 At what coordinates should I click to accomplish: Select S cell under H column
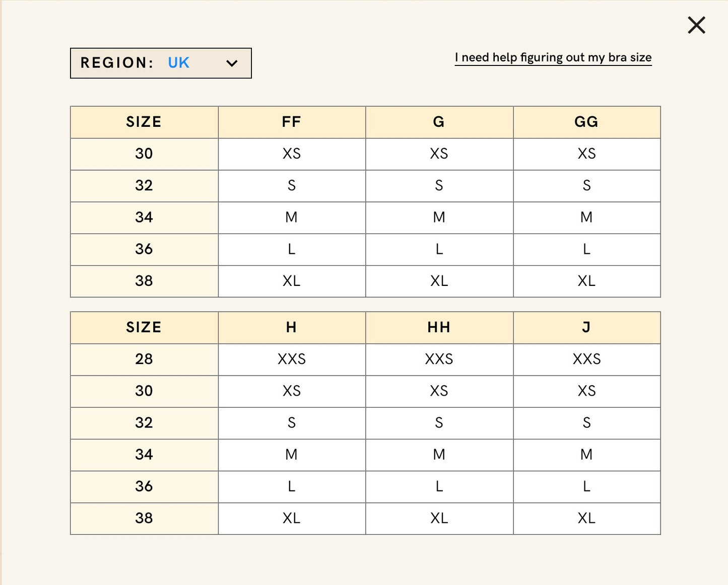tap(292, 423)
